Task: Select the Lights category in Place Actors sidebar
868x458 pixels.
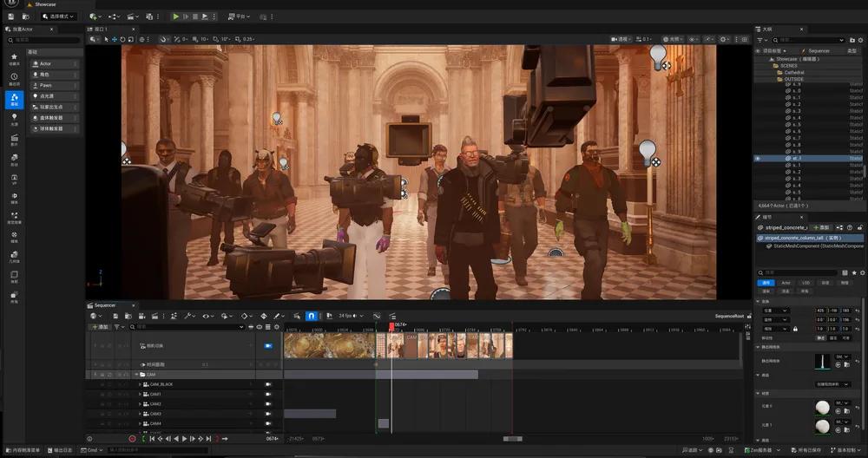Action: 14,119
